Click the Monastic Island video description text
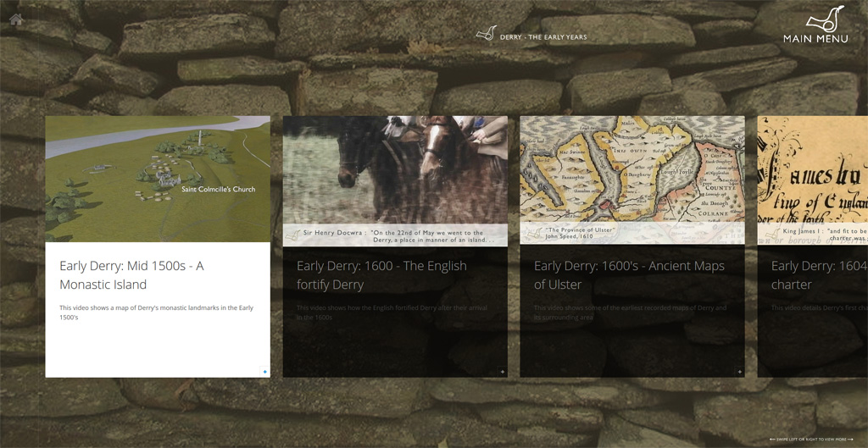This screenshot has height=448, width=868. [156, 312]
